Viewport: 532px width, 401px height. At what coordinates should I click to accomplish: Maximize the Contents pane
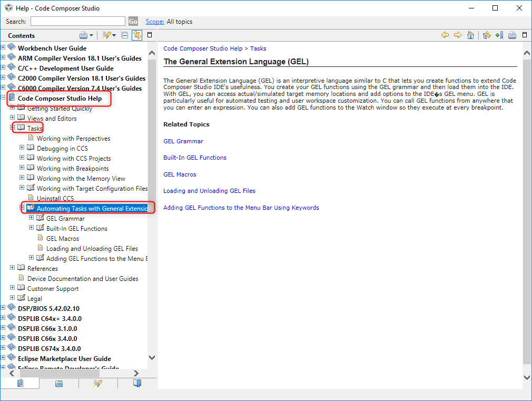point(149,35)
